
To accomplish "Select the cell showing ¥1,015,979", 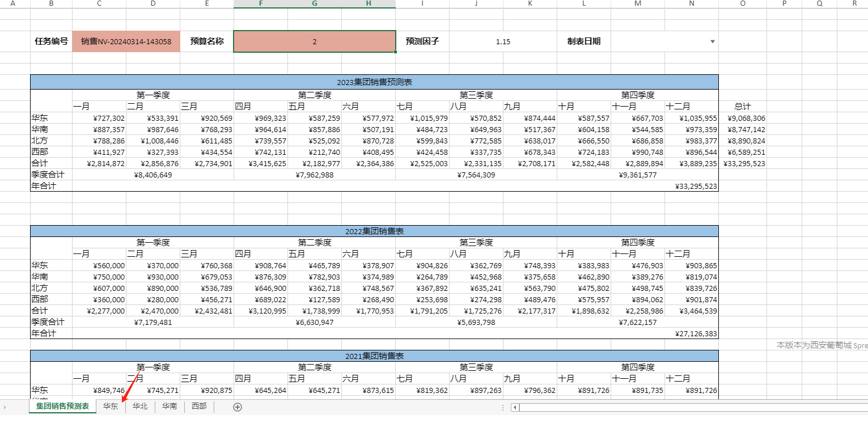I will tap(422, 119).
